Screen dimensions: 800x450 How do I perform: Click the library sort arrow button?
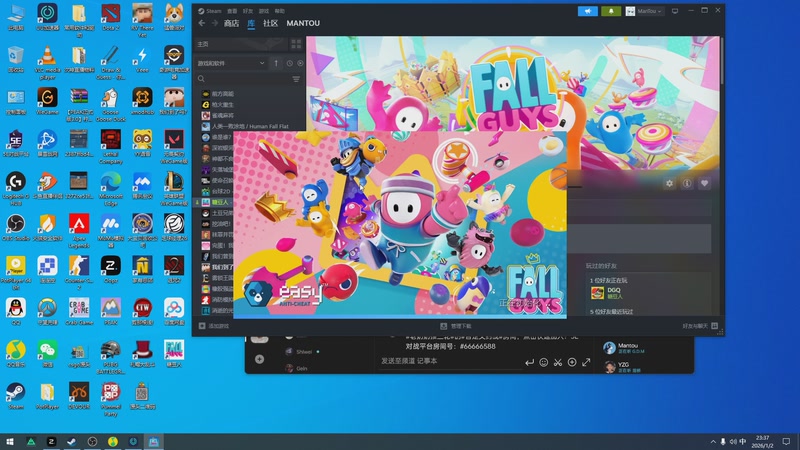click(x=276, y=63)
